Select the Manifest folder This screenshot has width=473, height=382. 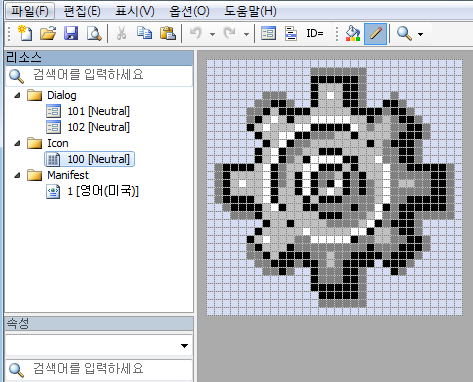[68, 175]
